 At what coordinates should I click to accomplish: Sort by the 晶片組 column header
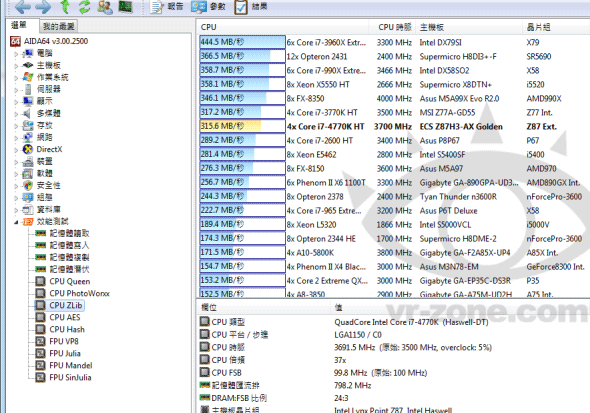tap(557, 27)
